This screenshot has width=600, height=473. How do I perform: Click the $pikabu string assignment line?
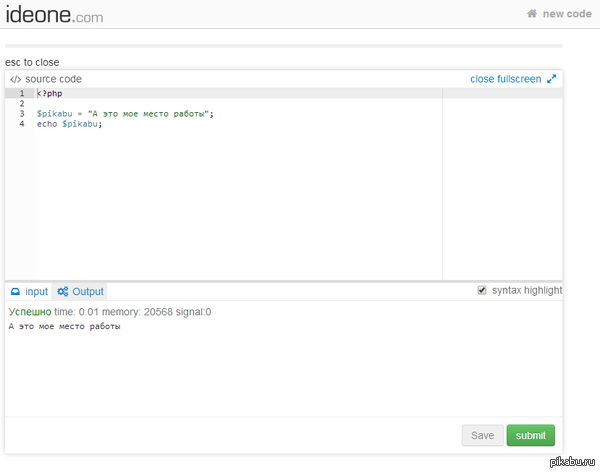[x=125, y=114]
